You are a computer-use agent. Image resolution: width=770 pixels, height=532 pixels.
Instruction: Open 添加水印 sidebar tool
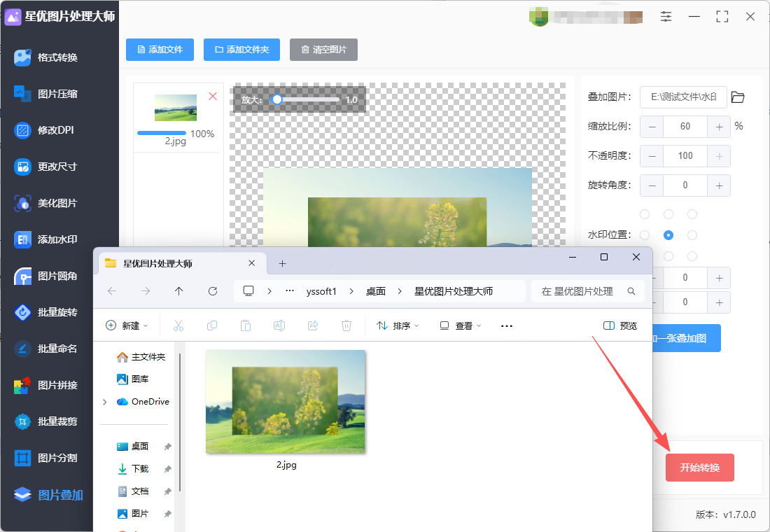pos(45,239)
